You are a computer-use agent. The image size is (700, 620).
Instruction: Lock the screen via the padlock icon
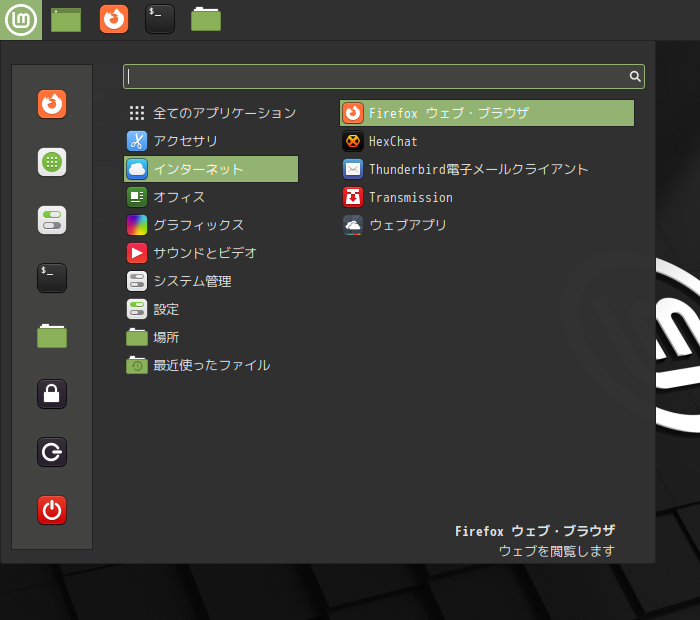pos(52,394)
